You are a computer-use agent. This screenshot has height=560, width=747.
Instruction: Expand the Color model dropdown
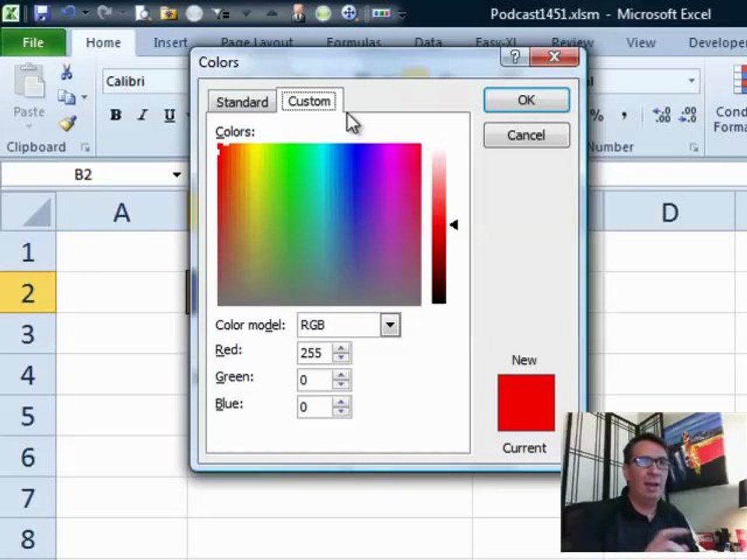click(390, 325)
